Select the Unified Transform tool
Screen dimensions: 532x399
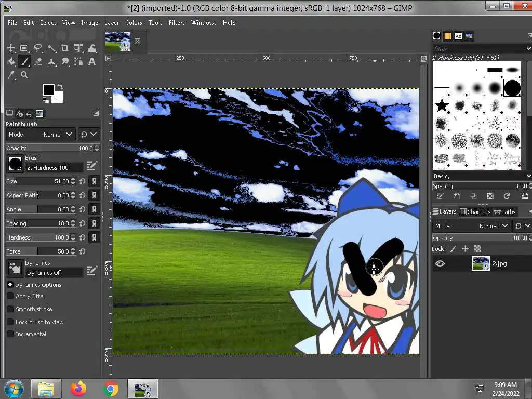pyautogui.click(x=79, y=48)
